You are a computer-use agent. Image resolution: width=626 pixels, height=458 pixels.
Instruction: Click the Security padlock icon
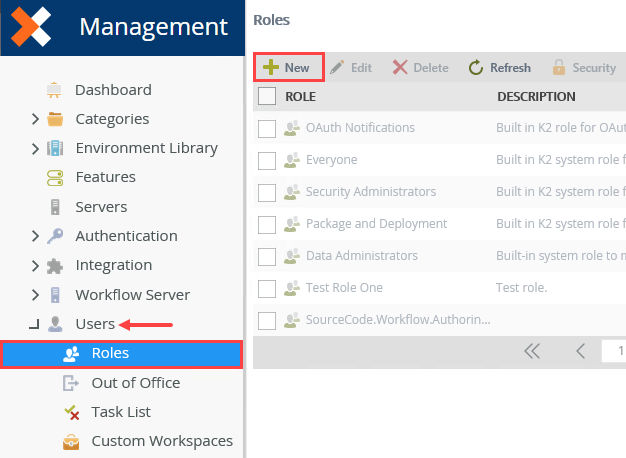(x=559, y=68)
